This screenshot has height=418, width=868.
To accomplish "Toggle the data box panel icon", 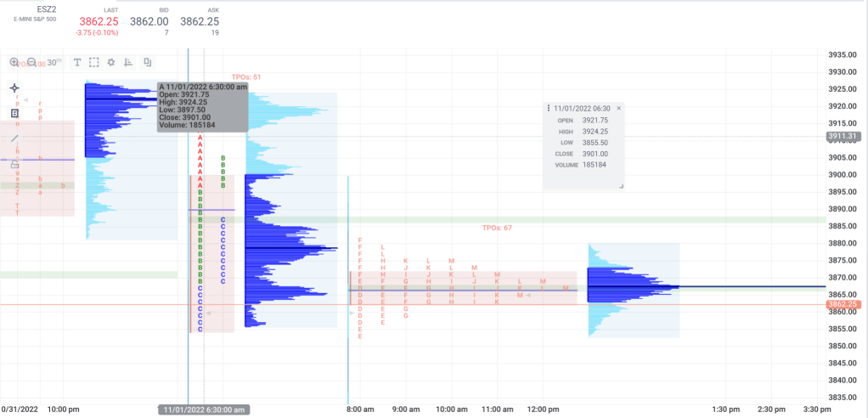I will (14, 113).
